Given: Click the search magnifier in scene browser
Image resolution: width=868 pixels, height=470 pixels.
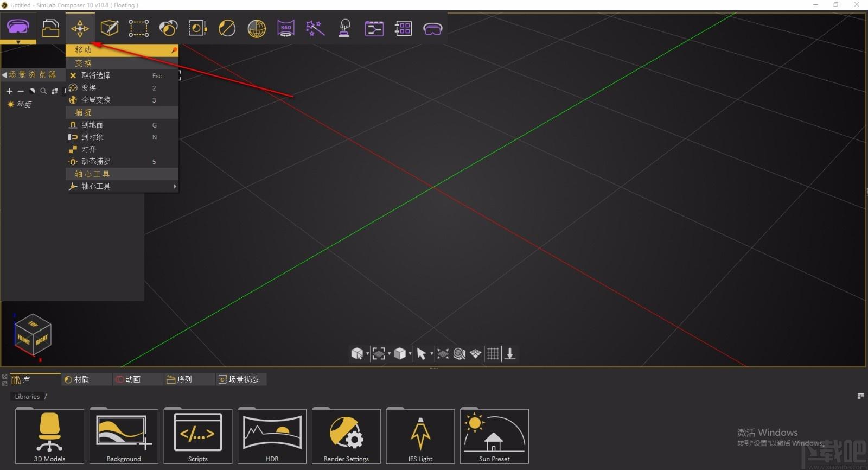Looking at the screenshot, I should point(43,91).
